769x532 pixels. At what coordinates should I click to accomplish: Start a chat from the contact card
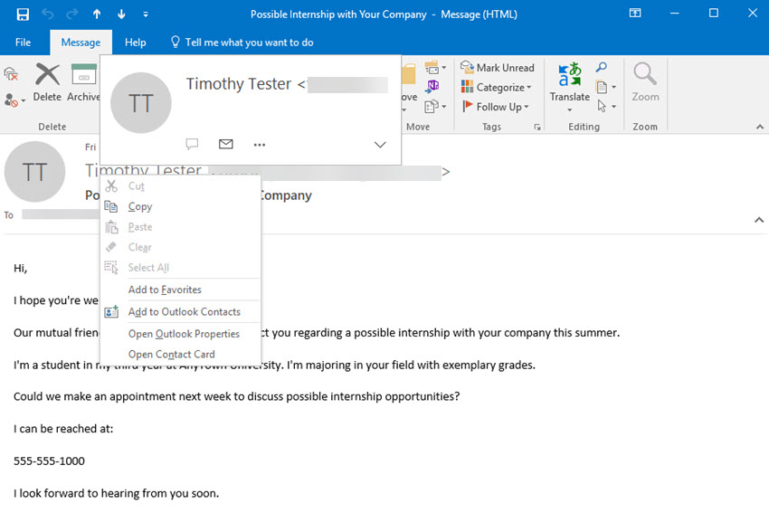point(192,143)
